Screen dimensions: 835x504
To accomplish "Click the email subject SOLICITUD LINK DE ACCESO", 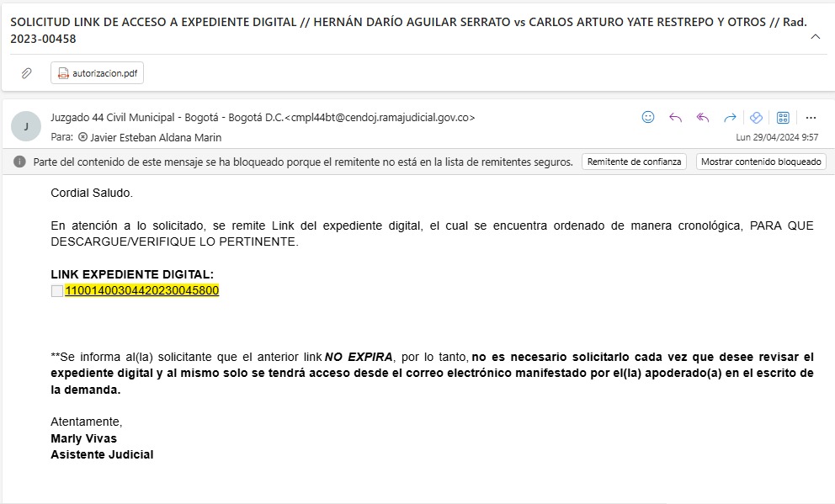I will [x=408, y=30].
